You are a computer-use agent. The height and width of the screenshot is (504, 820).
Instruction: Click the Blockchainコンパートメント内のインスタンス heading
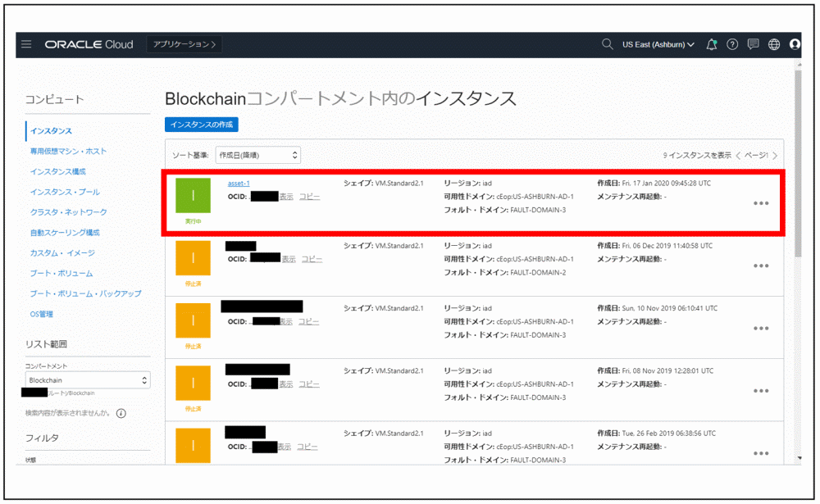(340, 98)
